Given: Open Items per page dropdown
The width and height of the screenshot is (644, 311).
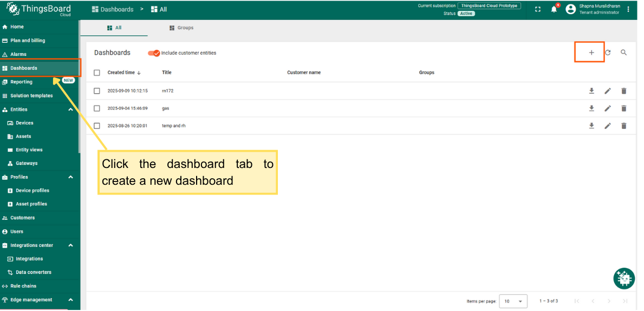Looking at the screenshot, I should click(x=513, y=301).
